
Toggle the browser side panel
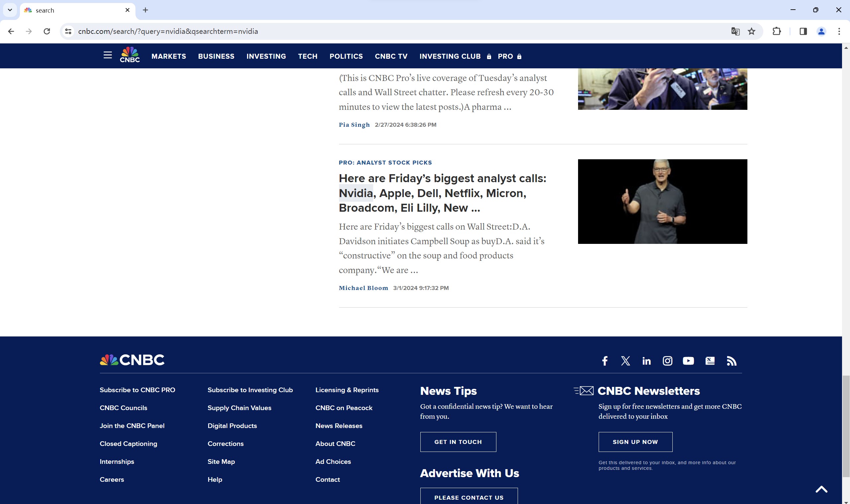pos(803,31)
